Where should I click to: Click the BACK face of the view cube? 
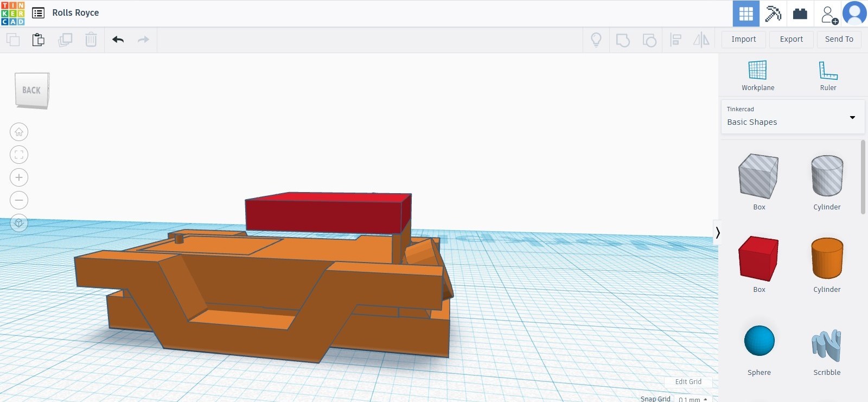[31, 90]
